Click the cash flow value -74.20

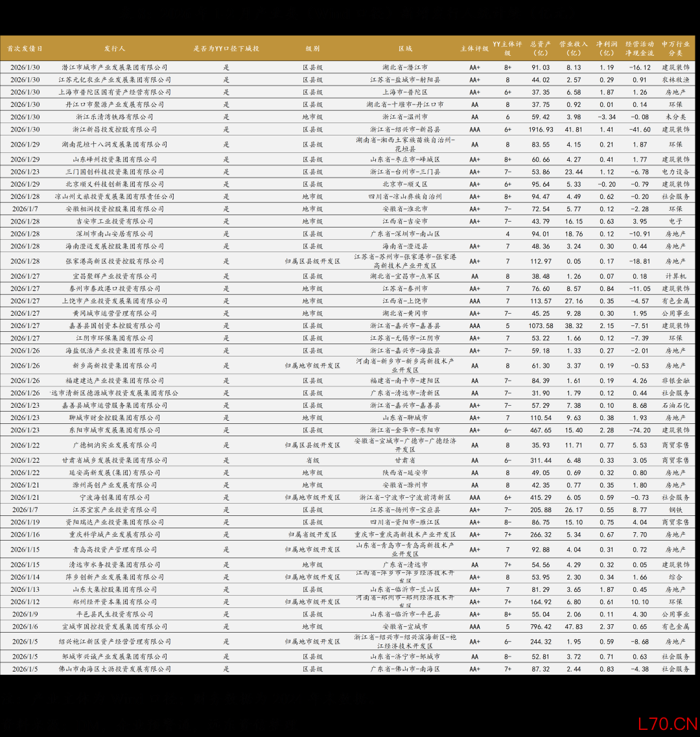tap(640, 430)
